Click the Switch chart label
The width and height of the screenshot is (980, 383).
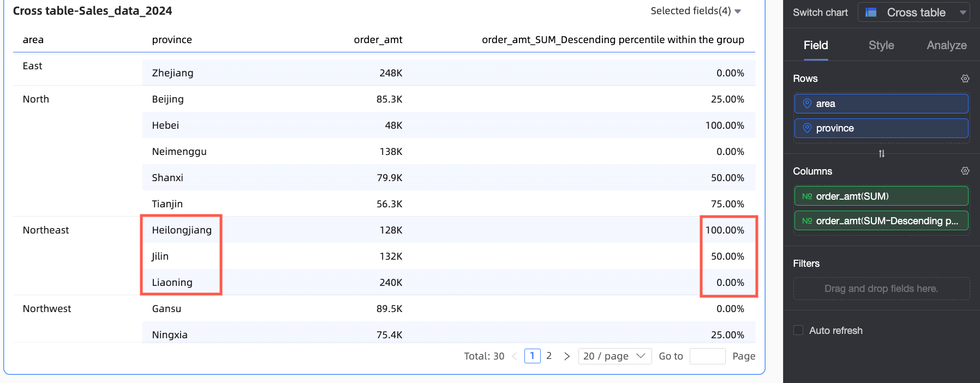820,13
